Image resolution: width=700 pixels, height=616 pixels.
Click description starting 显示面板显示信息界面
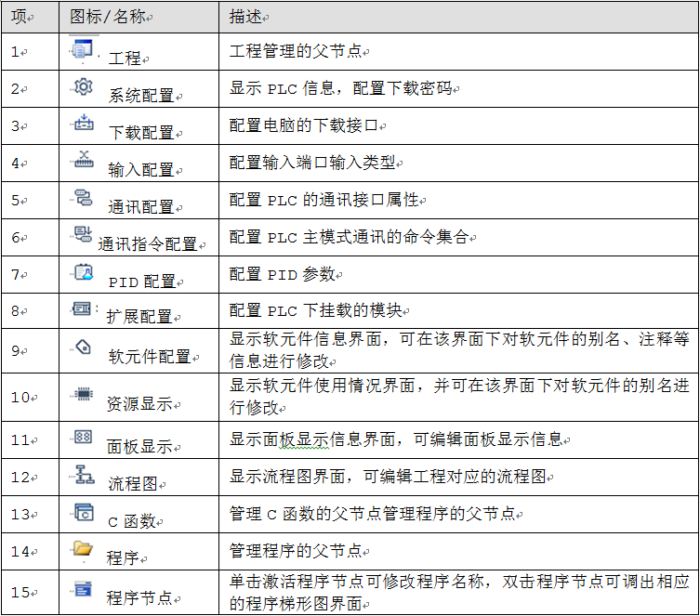pyautogui.click(x=395, y=439)
